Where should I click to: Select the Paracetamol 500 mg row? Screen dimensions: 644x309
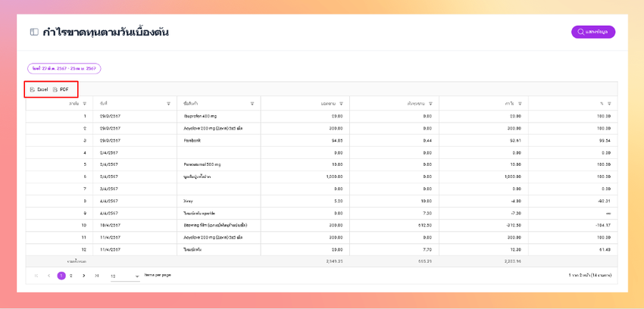tap(321, 164)
